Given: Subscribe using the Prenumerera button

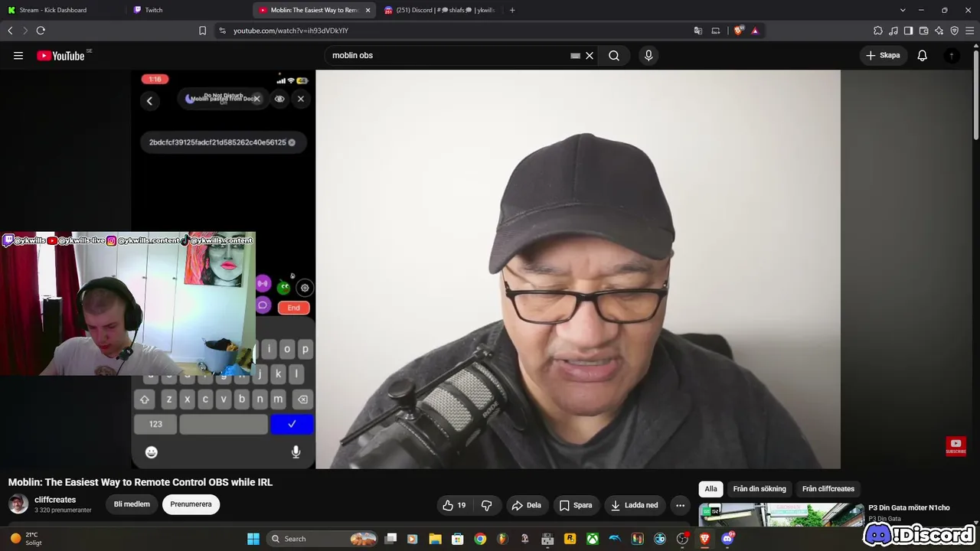Looking at the screenshot, I should tap(191, 504).
